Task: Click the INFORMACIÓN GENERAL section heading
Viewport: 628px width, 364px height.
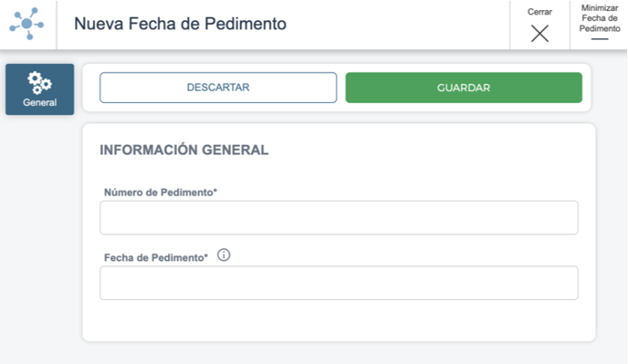Action: click(x=184, y=150)
